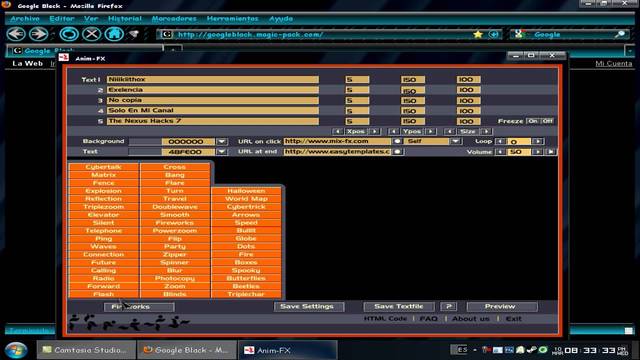Open the Herramientas menu
This screenshot has height=360, width=640.
[232, 19]
